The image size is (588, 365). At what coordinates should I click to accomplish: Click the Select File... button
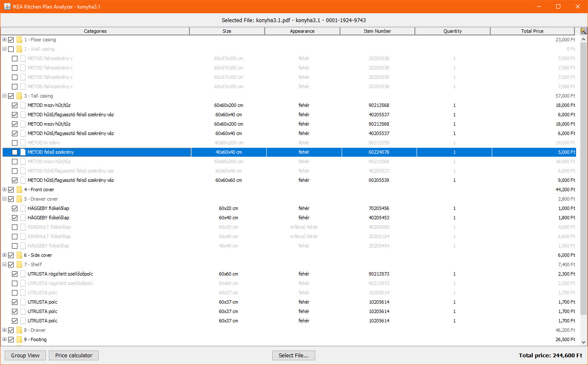tap(294, 355)
